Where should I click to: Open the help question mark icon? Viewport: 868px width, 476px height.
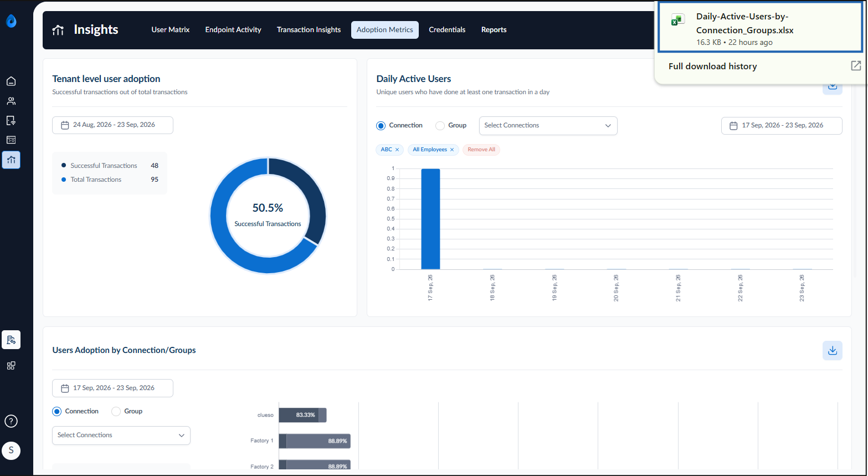click(11, 421)
